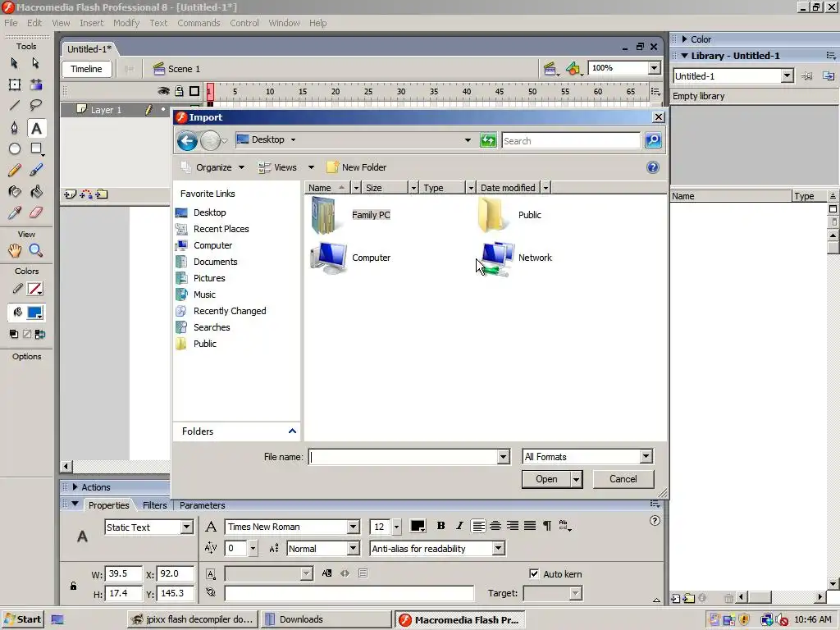Select the Gradient Transform tool
This screenshot has width=840, height=630.
[36, 84]
